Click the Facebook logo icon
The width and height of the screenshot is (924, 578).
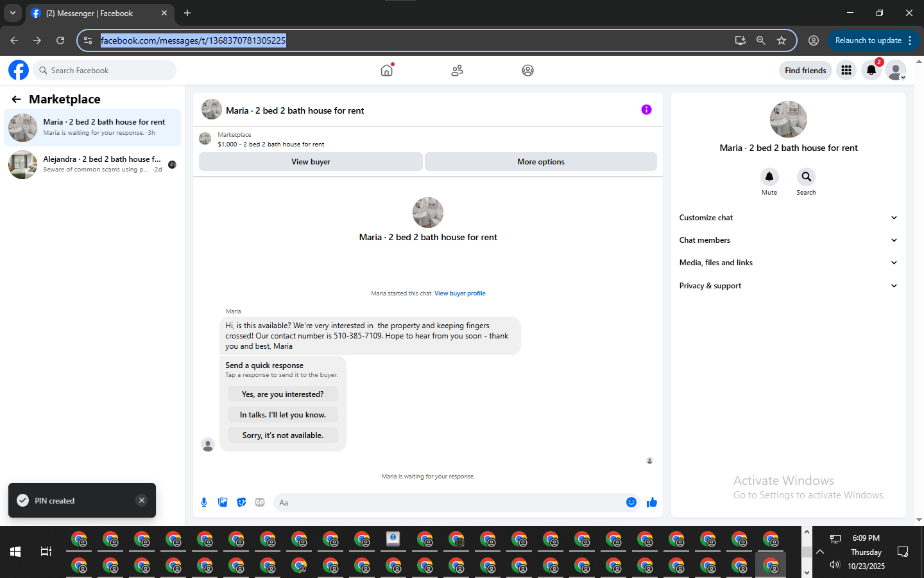[x=19, y=70]
